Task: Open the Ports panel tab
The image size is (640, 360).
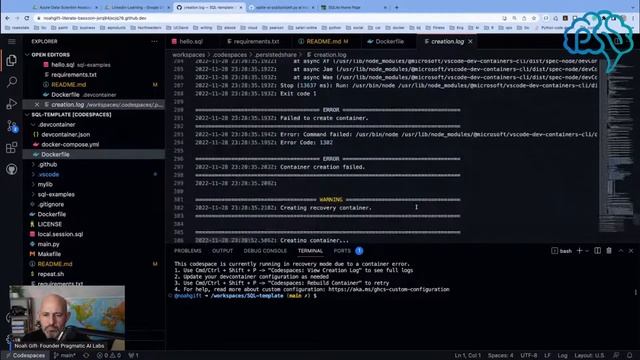Action: pyautogui.click(x=342, y=251)
